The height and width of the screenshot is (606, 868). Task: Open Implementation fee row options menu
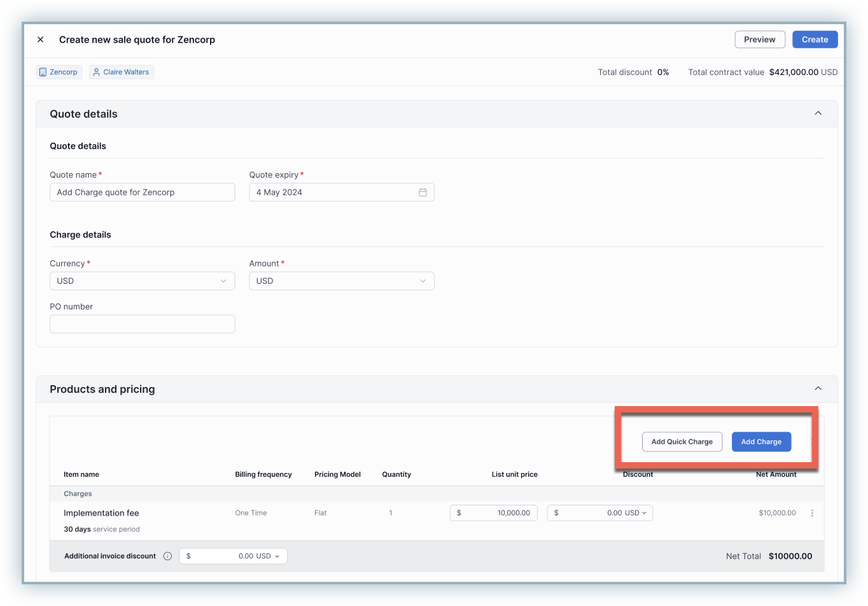click(x=812, y=513)
